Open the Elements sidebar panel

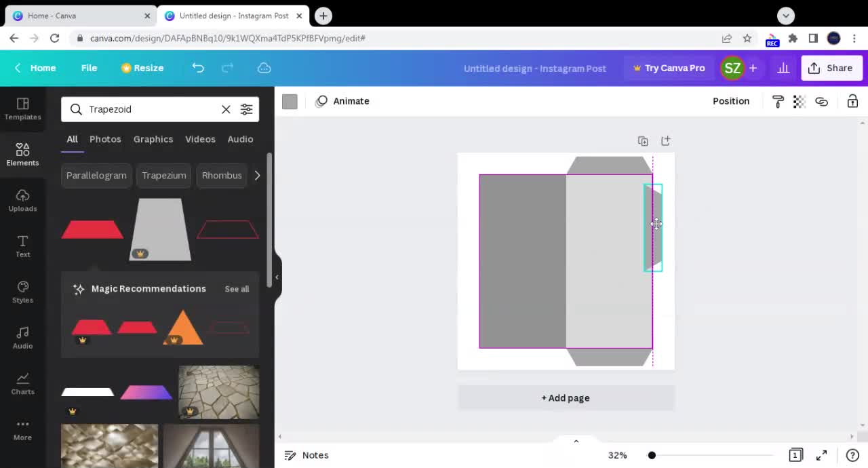(x=22, y=154)
